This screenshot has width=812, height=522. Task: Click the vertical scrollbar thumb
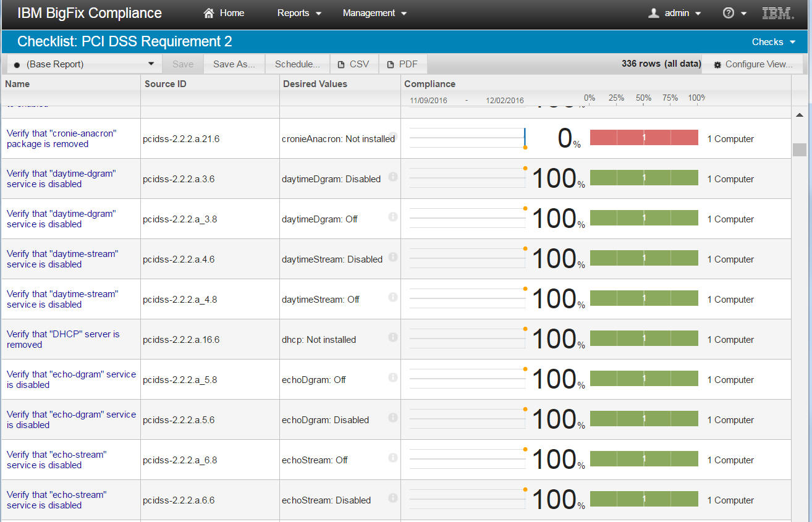(x=799, y=149)
